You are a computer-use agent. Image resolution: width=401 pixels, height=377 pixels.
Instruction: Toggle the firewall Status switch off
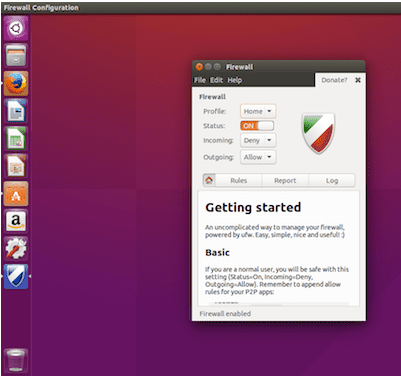(x=257, y=126)
